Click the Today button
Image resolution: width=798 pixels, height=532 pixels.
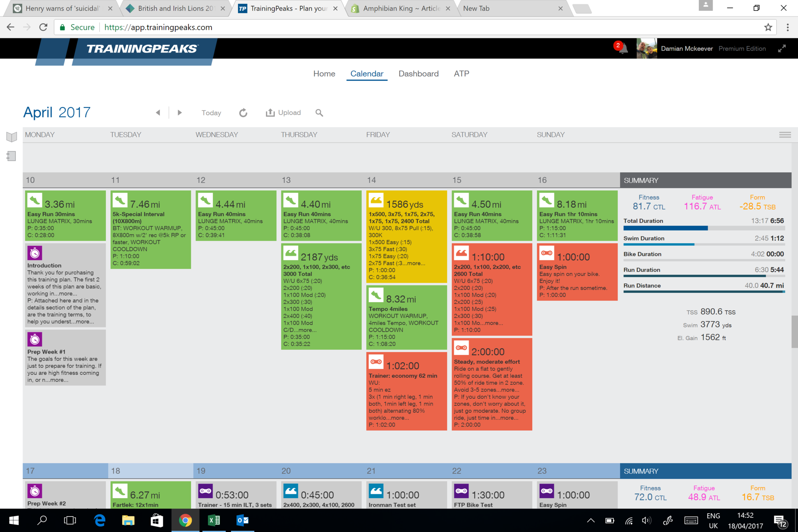pyautogui.click(x=211, y=113)
